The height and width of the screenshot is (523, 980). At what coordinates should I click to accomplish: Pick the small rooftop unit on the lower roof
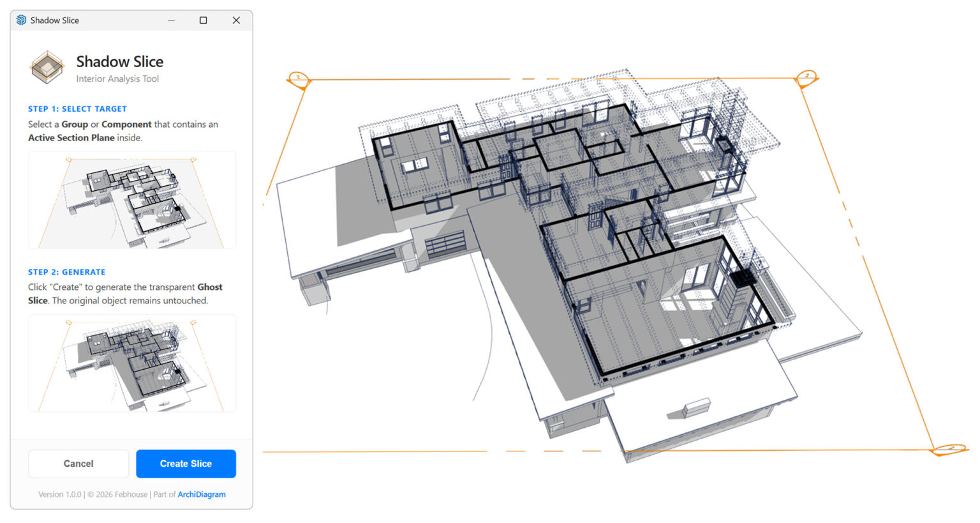696,406
